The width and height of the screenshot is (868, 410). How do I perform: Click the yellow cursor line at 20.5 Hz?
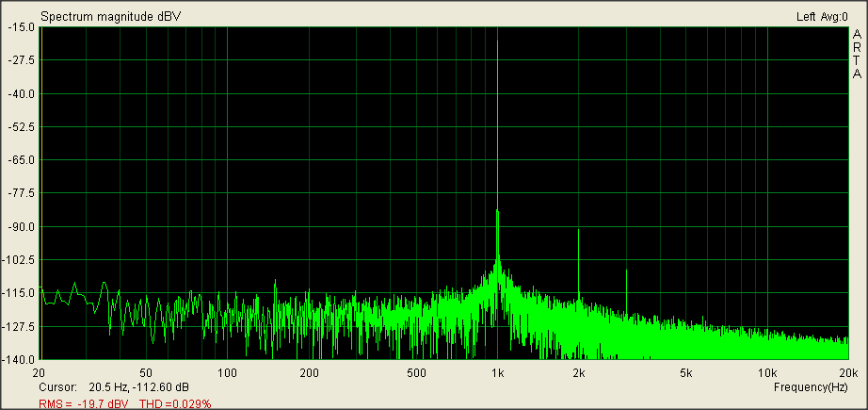[41, 193]
